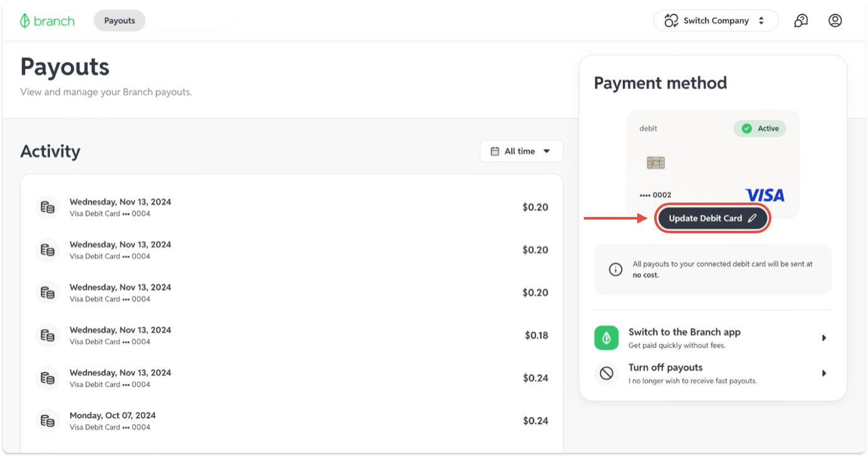Click the green Branch app icon
868x456 pixels.
click(x=606, y=338)
